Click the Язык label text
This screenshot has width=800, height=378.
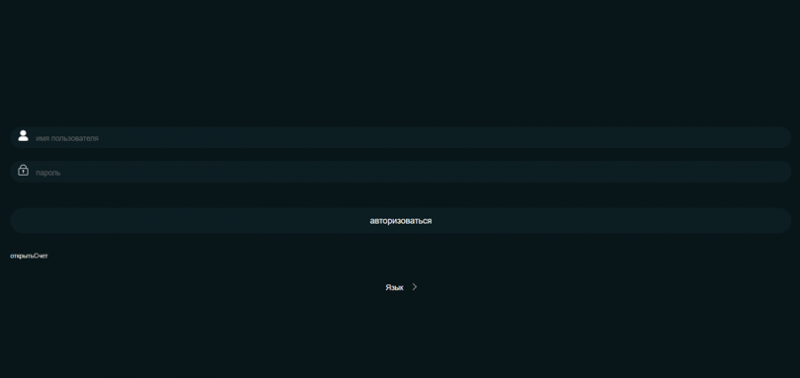point(394,288)
